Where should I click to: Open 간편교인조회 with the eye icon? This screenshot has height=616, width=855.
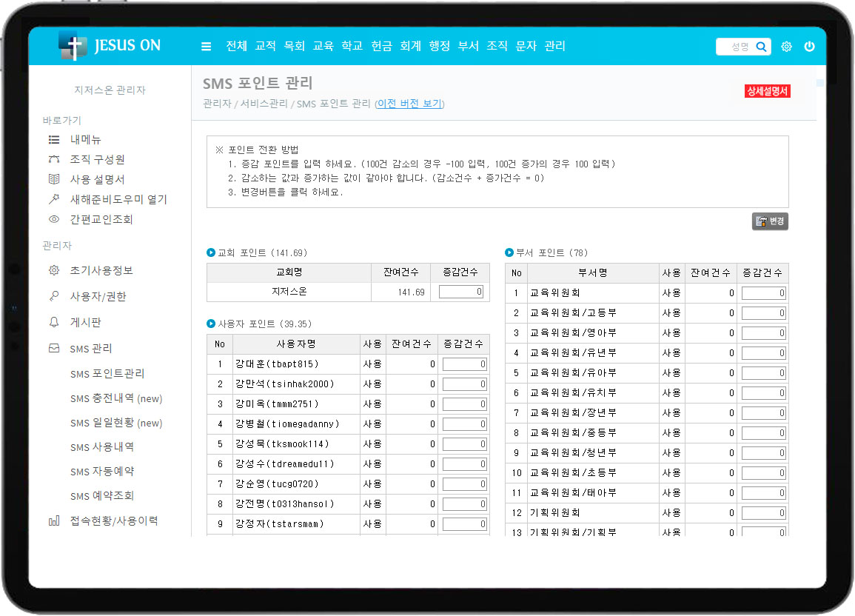coord(101,219)
